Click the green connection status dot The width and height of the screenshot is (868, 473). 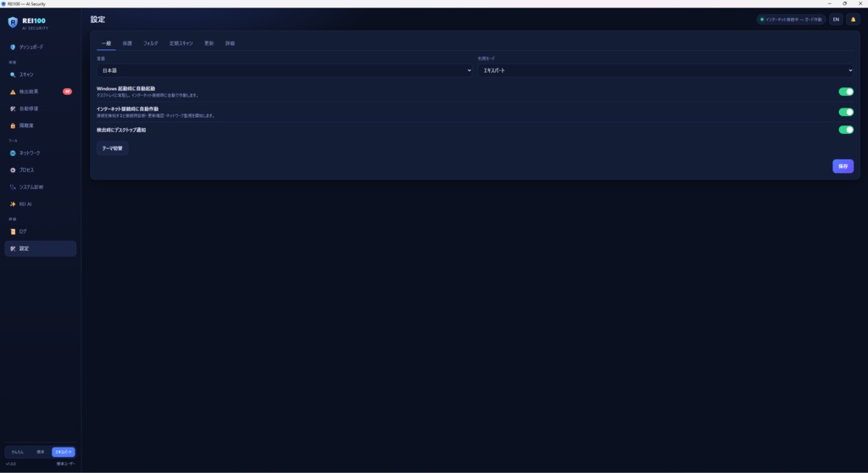point(762,19)
